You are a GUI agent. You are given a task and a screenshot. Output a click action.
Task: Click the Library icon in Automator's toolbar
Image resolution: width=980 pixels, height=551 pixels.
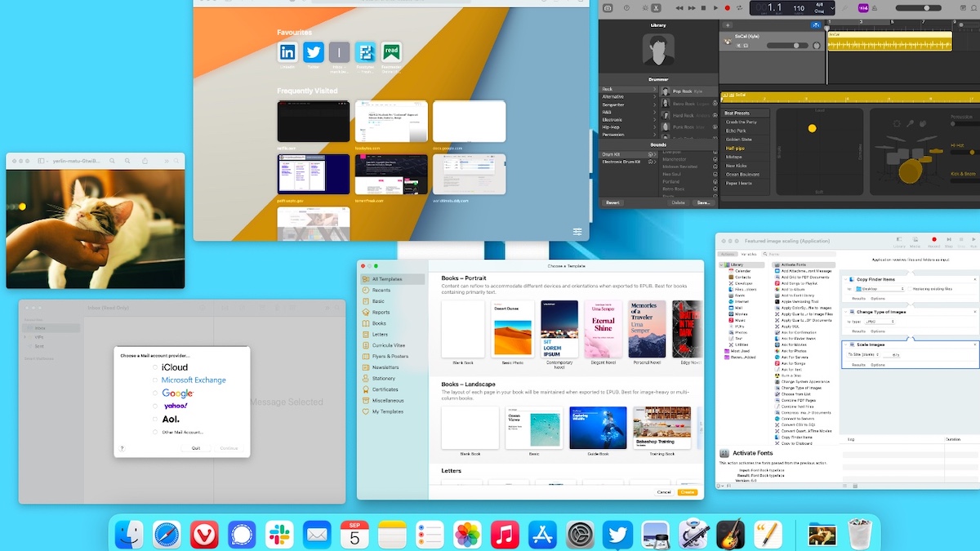(899, 239)
